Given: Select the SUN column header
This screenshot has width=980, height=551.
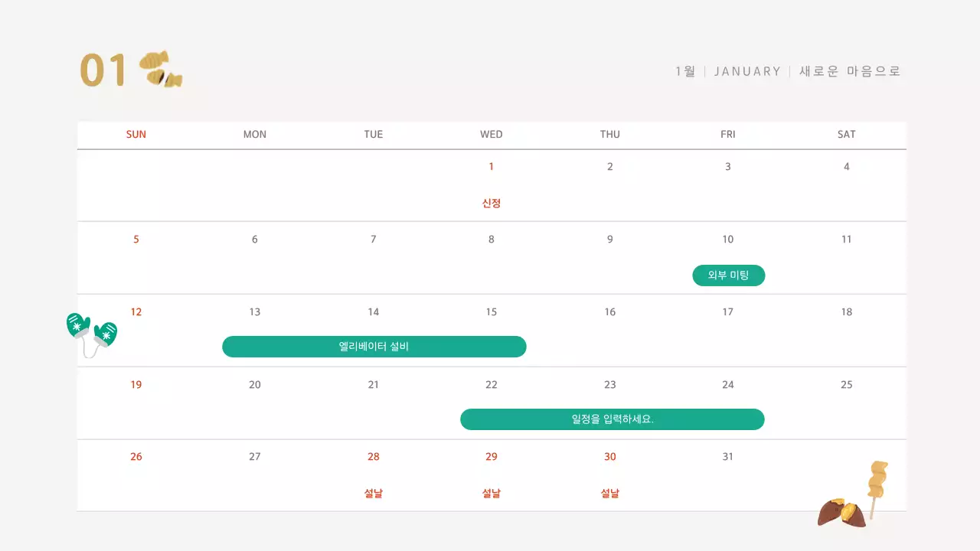Looking at the screenshot, I should pos(136,135).
